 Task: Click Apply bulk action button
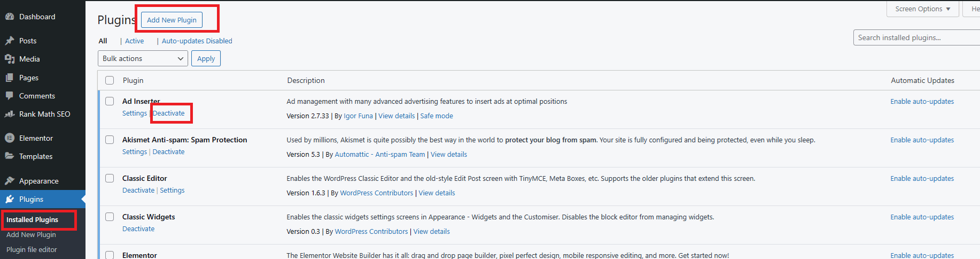coord(206,58)
